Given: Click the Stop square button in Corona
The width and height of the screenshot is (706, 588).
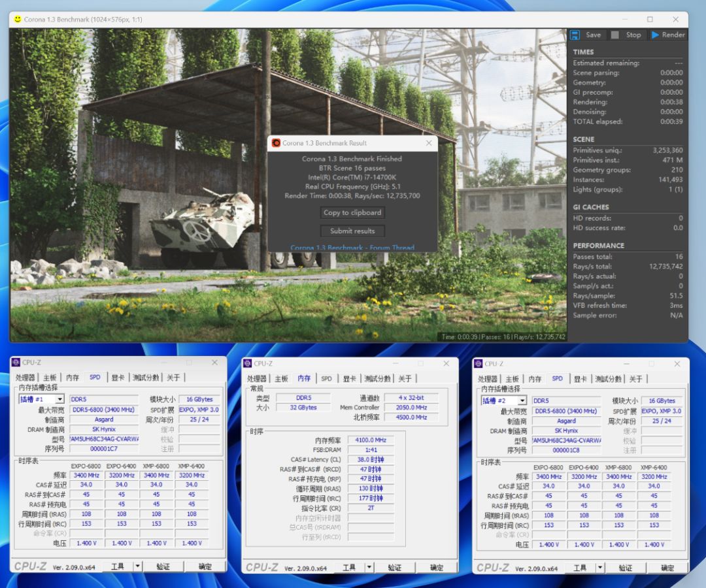Looking at the screenshot, I should click(x=626, y=35).
